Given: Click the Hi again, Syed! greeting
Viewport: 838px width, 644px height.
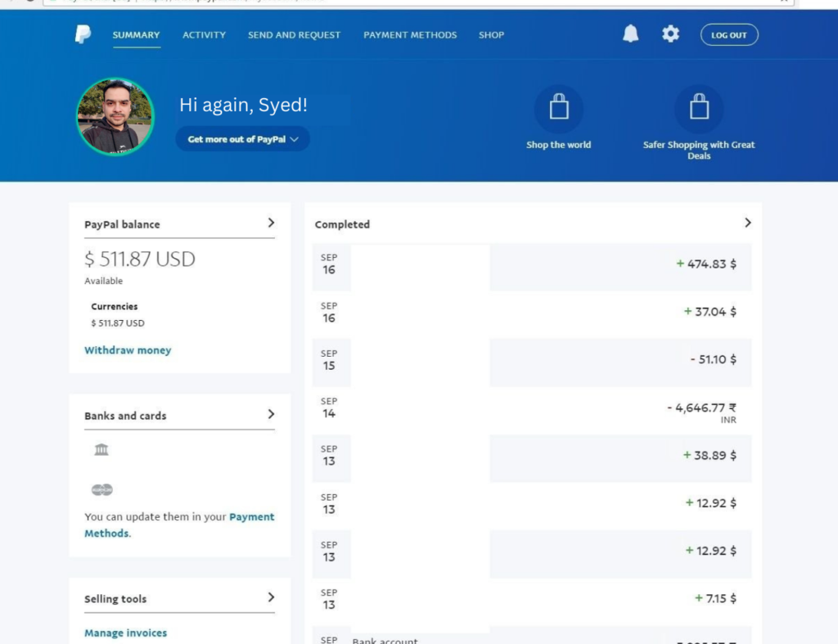Looking at the screenshot, I should (243, 105).
